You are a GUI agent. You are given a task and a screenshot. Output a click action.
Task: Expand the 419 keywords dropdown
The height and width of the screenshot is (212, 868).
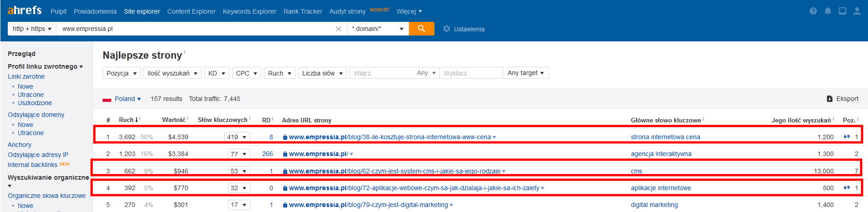pyautogui.click(x=237, y=137)
